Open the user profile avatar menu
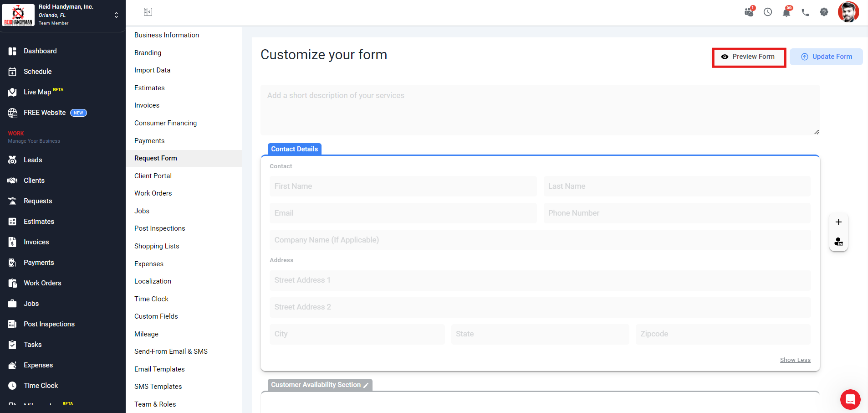 coord(848,12)
